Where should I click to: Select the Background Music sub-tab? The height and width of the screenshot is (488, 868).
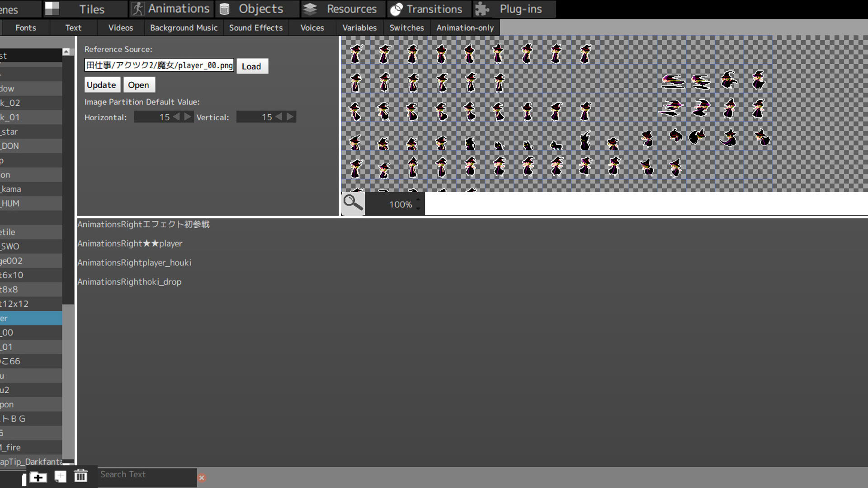tap(184, 28)
